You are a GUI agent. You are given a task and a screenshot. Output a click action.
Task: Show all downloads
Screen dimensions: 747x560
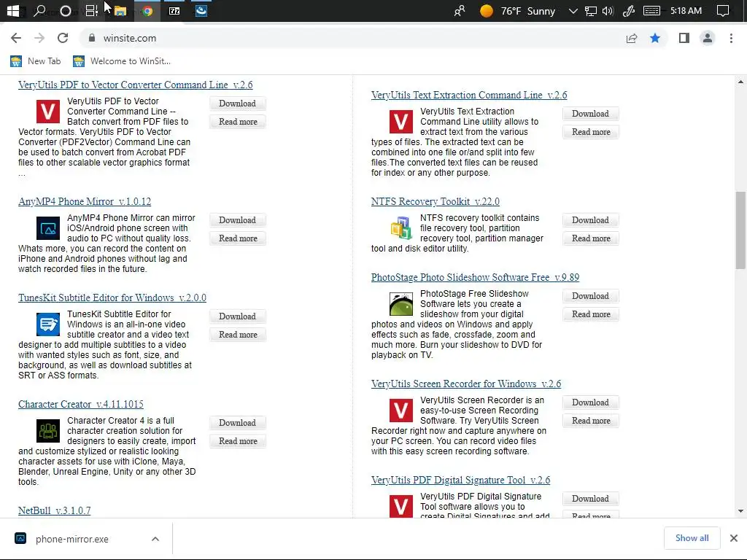pyautogui.click(x=692, y=538)
